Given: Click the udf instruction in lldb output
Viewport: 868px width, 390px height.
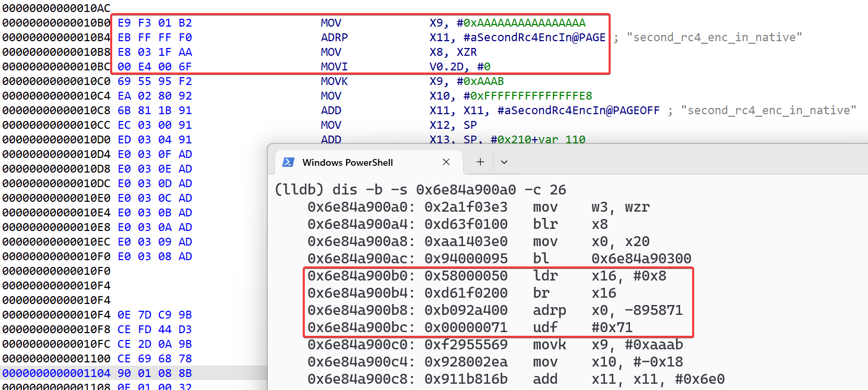Looking at the screenshot, I should (x=545, y=327).
